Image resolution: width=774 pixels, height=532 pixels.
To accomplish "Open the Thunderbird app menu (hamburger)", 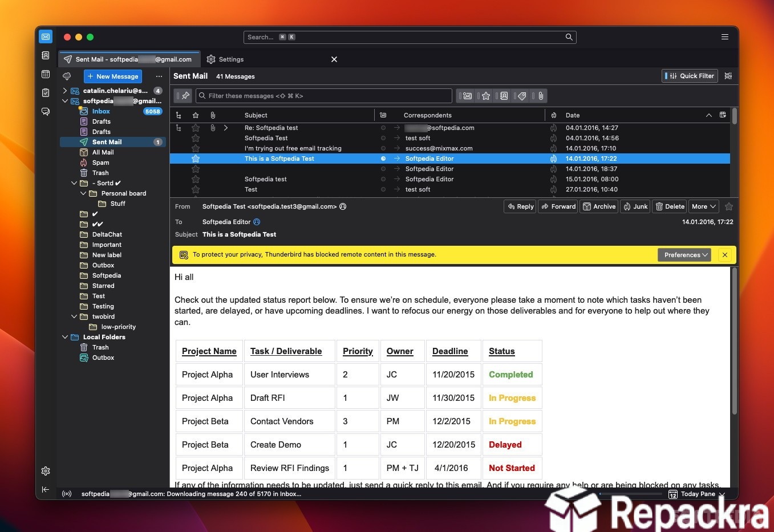I will [x=725, y=37].
